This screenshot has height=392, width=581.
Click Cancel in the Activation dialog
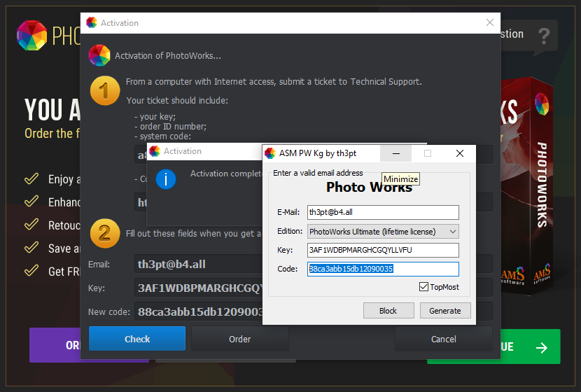444,339
